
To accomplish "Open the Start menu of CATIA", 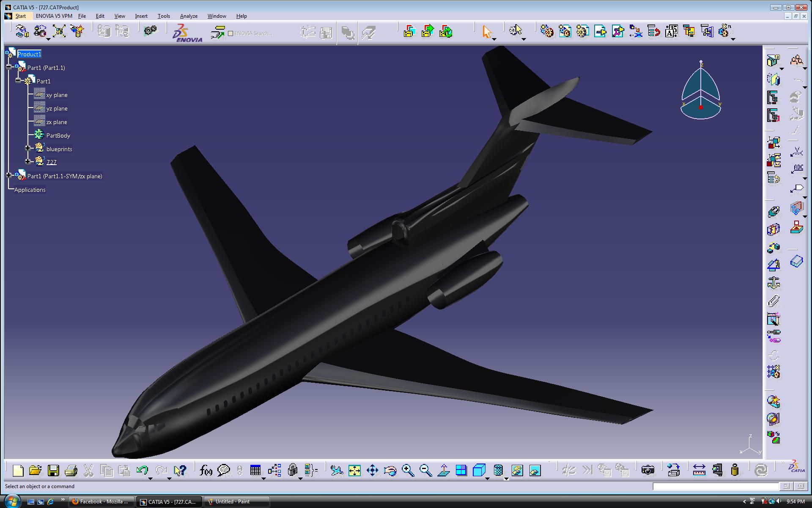I will click(21, 16).
